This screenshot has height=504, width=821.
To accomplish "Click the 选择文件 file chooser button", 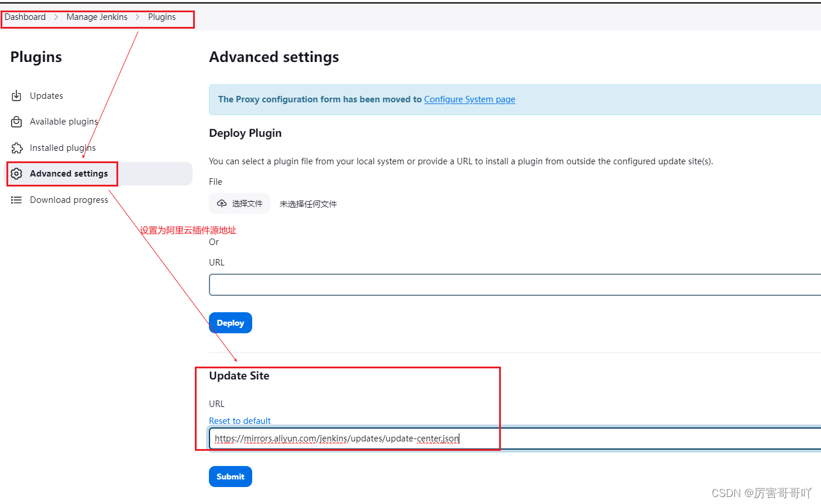I will [x=239, y=203].
